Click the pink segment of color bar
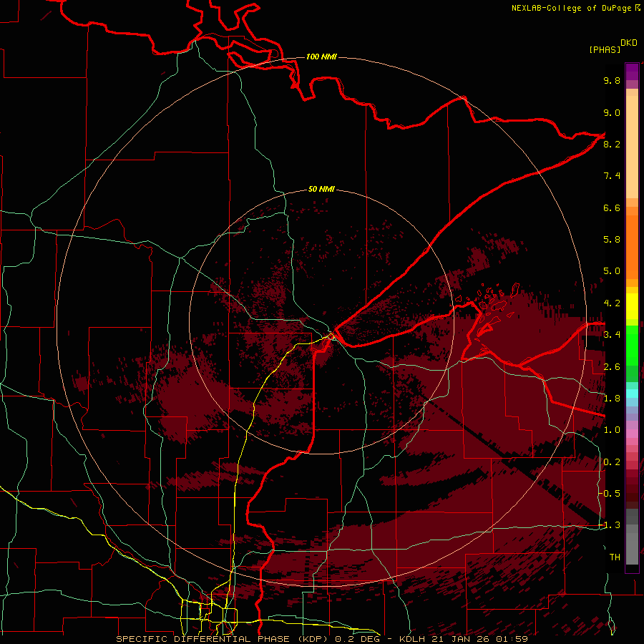The height and width of the screenshot is (644, 644). 632,434
